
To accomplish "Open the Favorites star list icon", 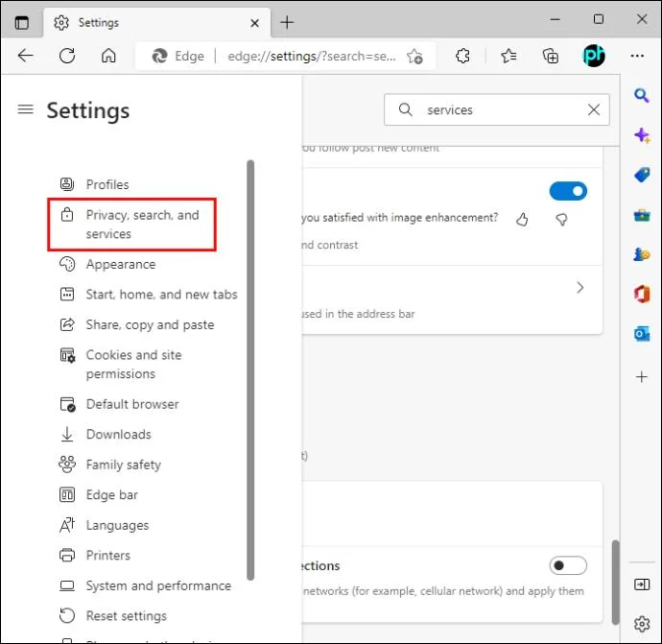I will point(508,56).
